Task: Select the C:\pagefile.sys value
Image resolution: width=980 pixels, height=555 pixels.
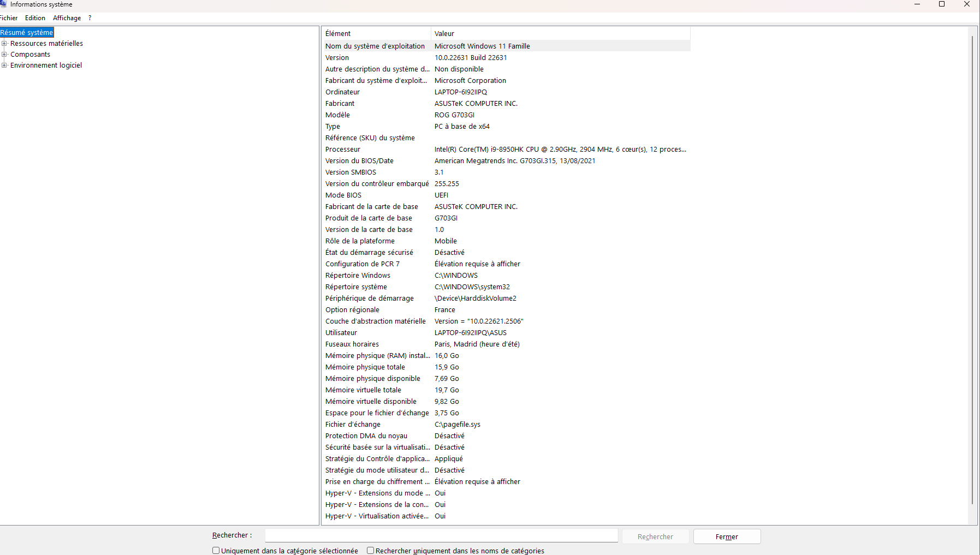Action: [458, 424]
